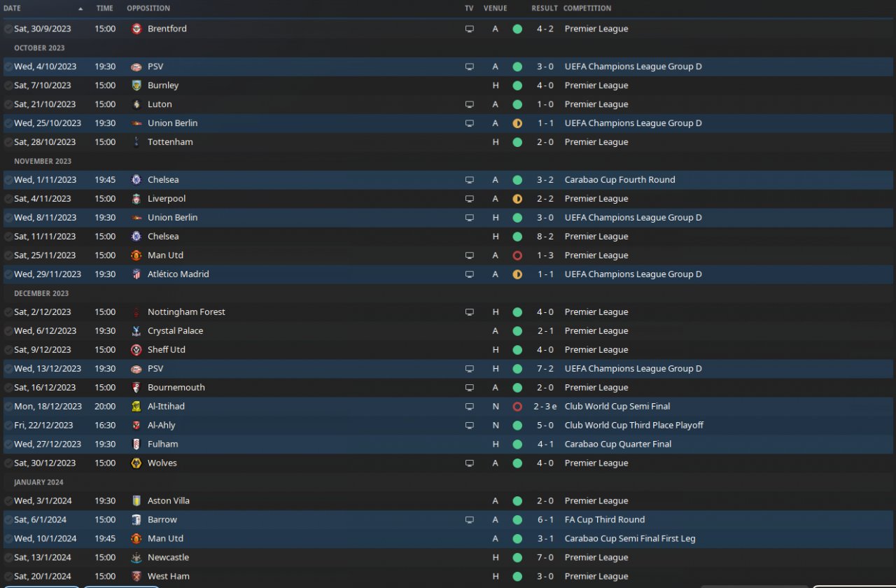Click the COMPETITION column header
Image resolution: width=896 pixels, height=588 pixels.
(587, 8)
